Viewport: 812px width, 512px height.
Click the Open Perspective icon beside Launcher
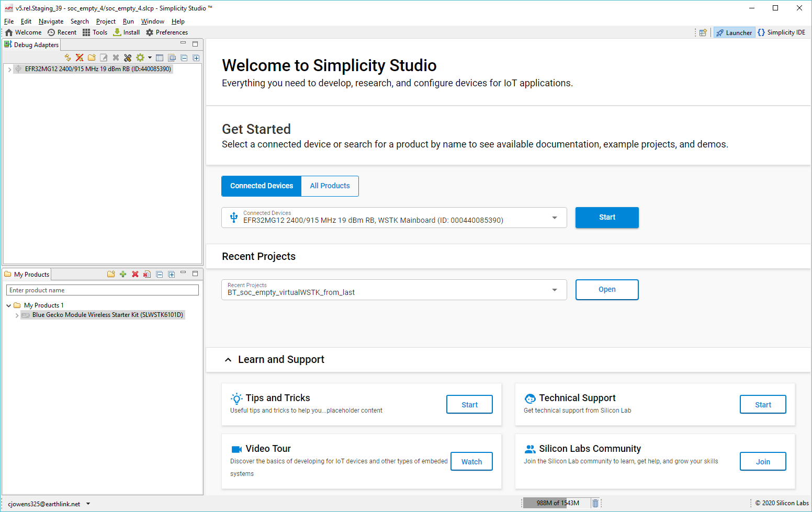(x=703, y=32)
